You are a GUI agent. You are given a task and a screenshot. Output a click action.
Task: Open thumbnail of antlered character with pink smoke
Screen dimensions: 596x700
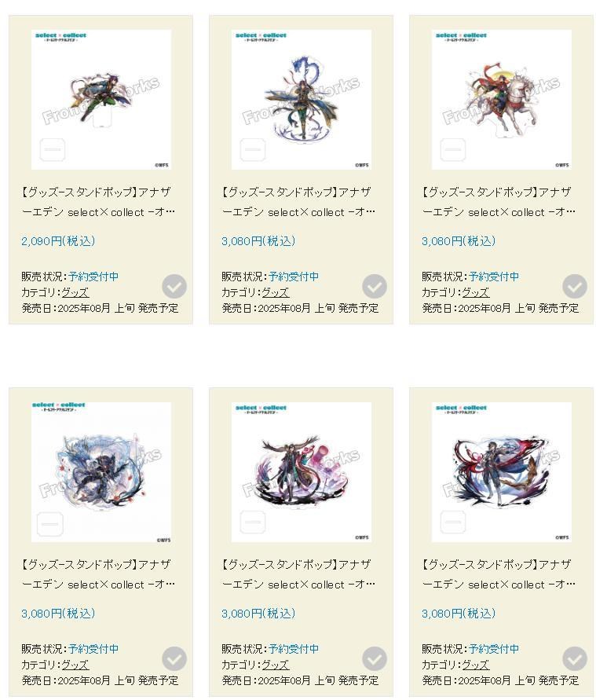[302, 472]
